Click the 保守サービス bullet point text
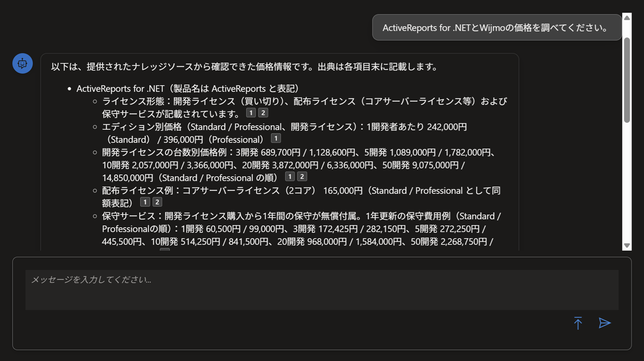 coord(269,216)
